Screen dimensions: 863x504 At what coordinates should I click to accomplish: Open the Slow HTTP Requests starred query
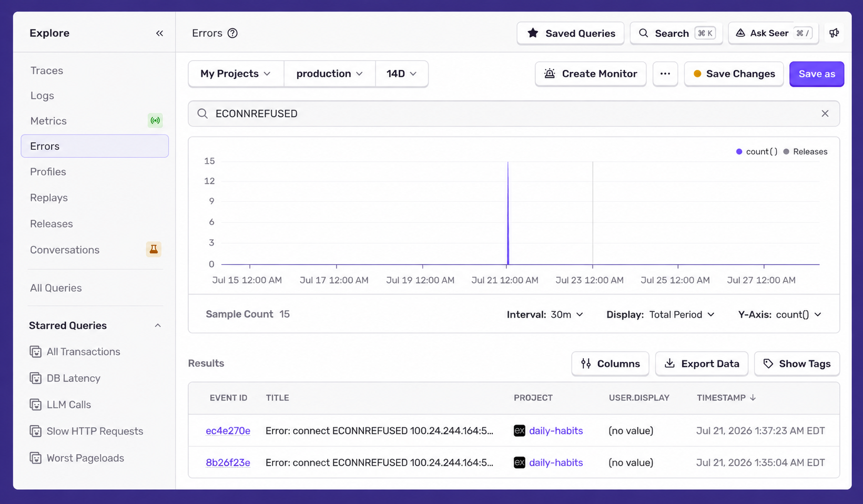point(95,431)
